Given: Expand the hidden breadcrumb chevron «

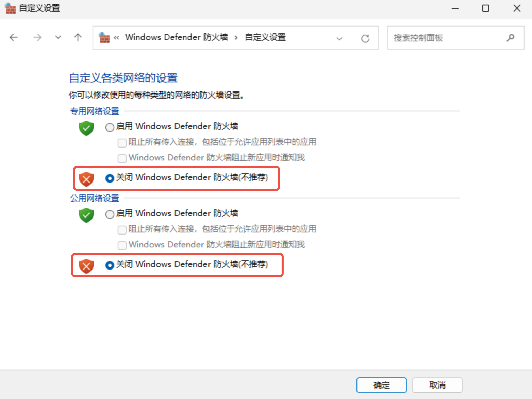Looking at the screenshot, I should [116, 37].
